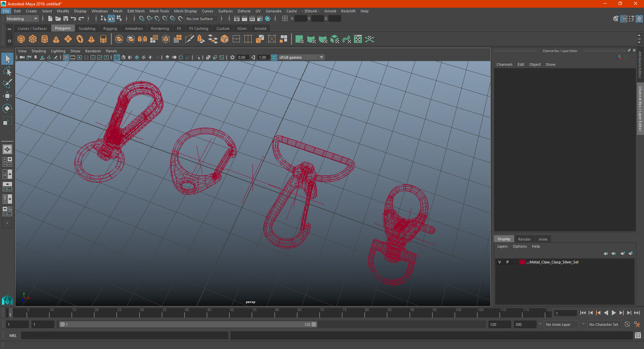This screenshot has height=349, width=644.
Task: Select the Lasso tool in toolbox
Action: tap(7, 71)
